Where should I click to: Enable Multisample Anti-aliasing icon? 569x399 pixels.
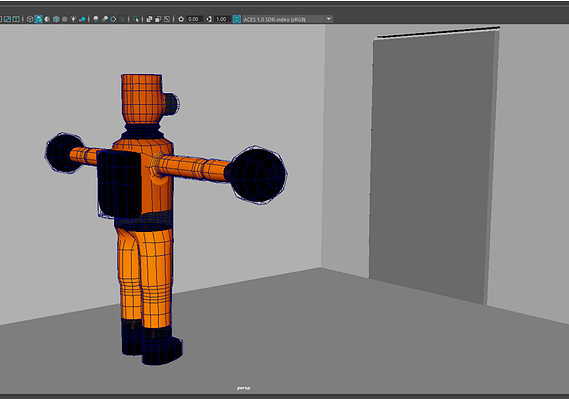pyautogui.click(x=113, y=19)
